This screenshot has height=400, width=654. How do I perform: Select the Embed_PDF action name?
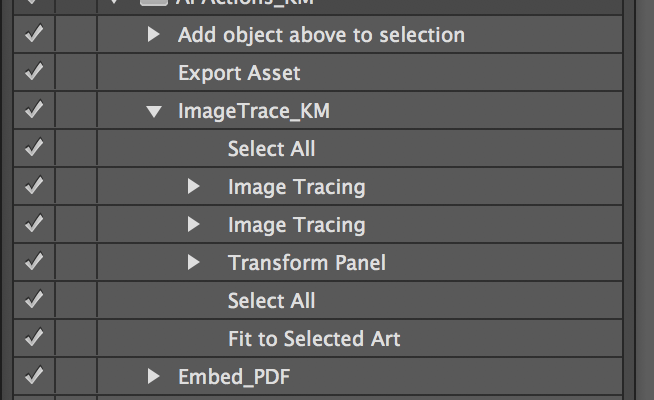[234, 377]
